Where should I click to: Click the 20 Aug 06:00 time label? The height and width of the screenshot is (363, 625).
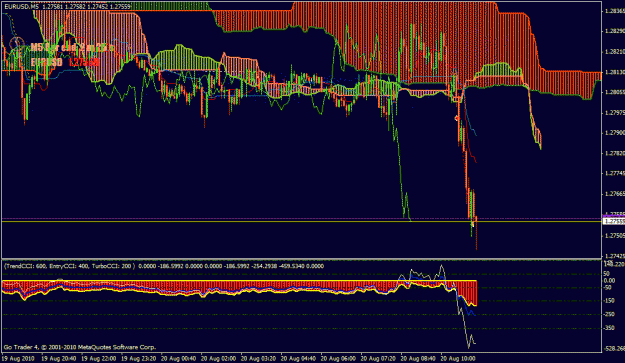[338, 358]
